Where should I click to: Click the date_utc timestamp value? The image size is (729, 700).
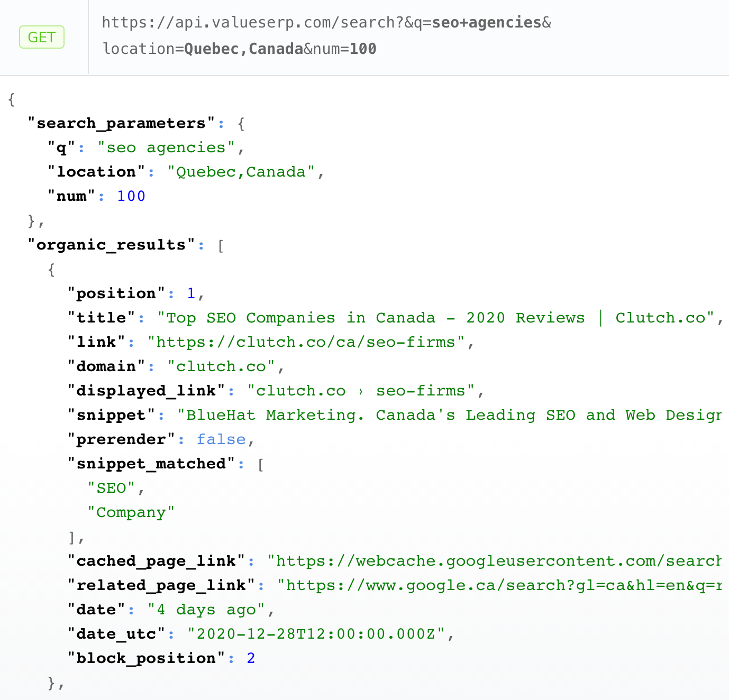(316, 634)
